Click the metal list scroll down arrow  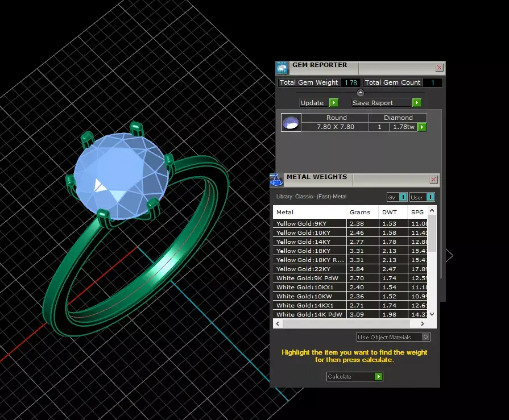pyautogui.click(x=432, y=314)
